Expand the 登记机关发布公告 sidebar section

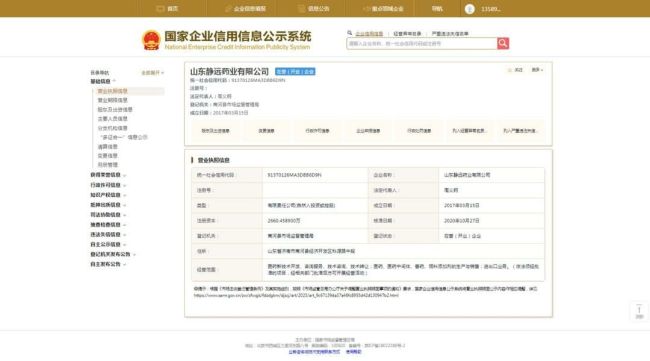113,254
